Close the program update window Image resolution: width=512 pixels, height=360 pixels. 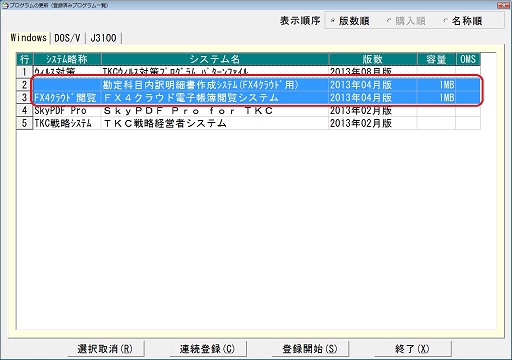[503, 5]
